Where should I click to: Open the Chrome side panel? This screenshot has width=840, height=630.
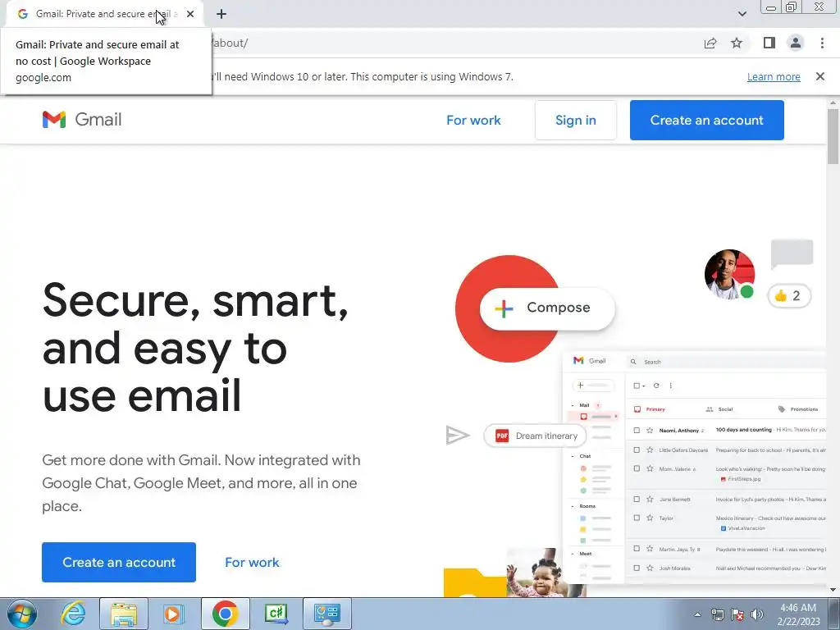[x=769, y=43]
